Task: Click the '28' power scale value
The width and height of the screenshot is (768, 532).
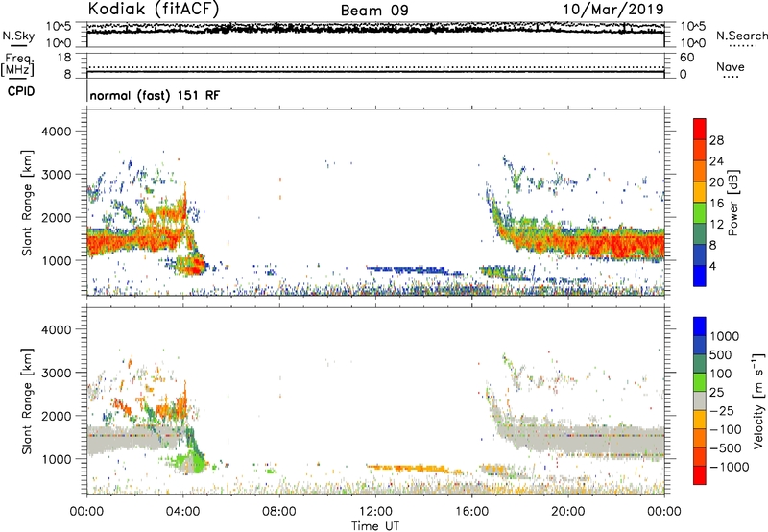Action: pos(716,140)
